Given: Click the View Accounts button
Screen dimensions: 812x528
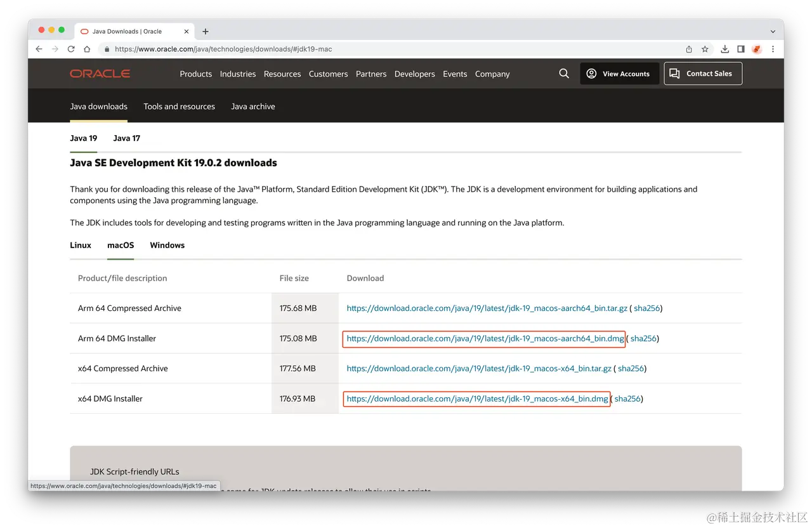Looking at the screenshot, I should click(619, 74).
